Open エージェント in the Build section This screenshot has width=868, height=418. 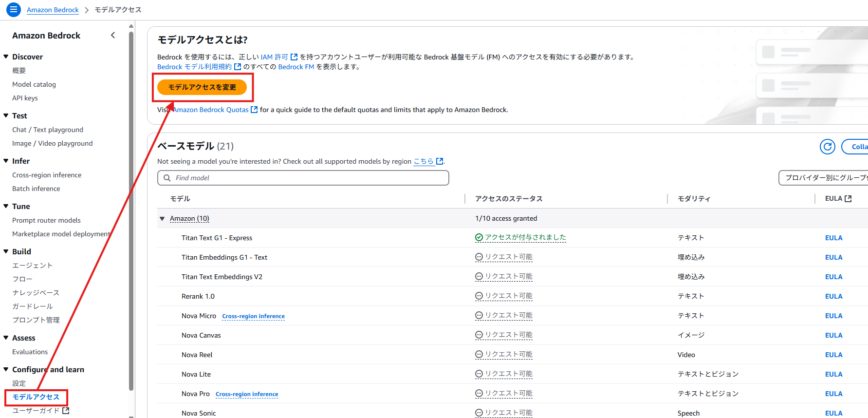tap(32, 266)
